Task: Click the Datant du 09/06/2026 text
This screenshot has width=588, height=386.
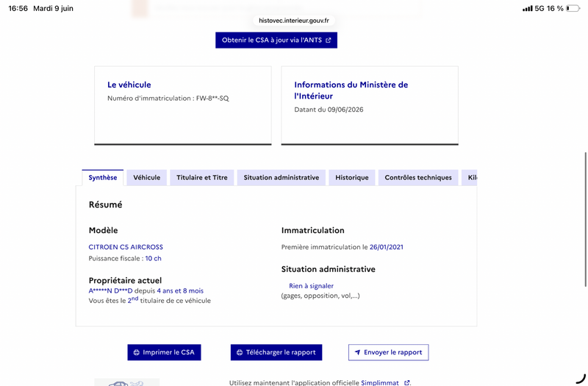Action: tap(329, 110)
